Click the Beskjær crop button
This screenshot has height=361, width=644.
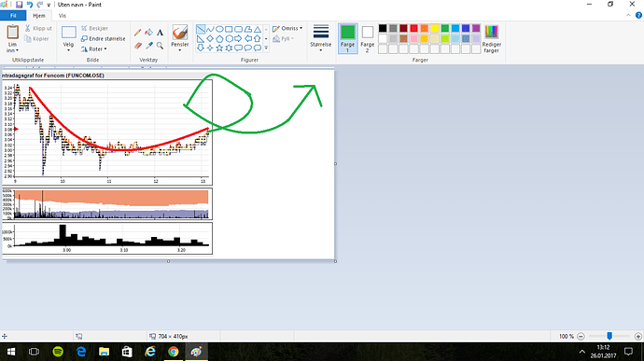[x=95, y=28]
